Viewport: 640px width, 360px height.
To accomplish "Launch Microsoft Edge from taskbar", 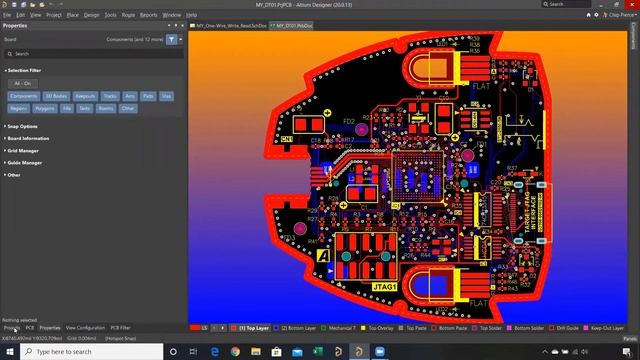I will pyautogui.click(x=215, y=351).
